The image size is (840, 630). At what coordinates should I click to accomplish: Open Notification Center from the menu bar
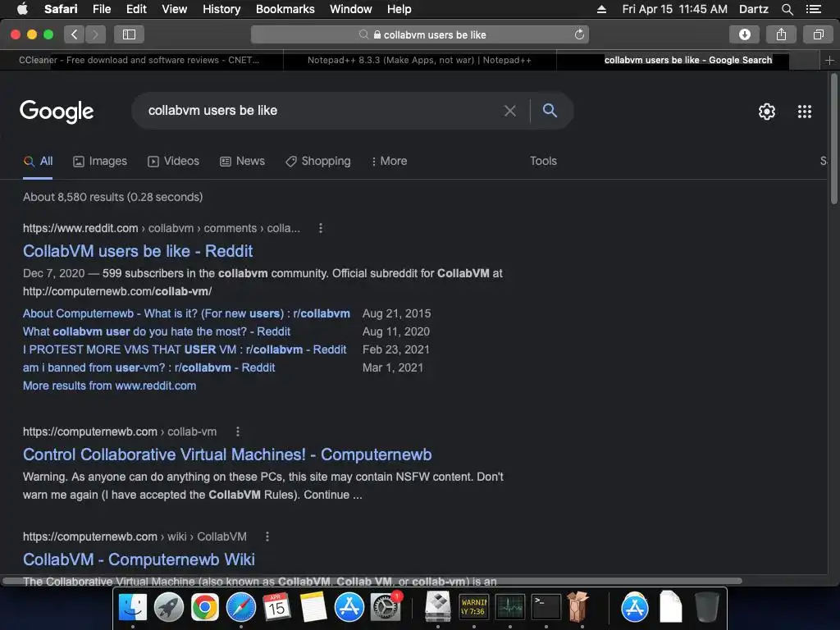click(x=813, y=9)
